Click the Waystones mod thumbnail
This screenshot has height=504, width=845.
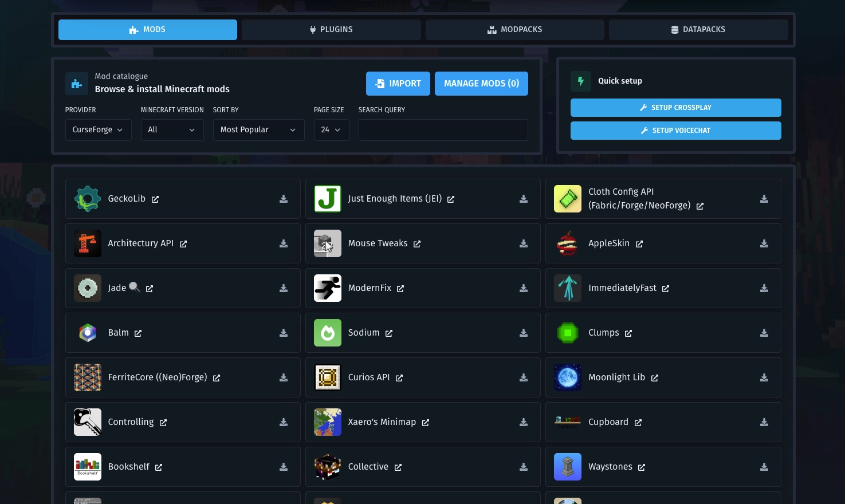(568, 467)
